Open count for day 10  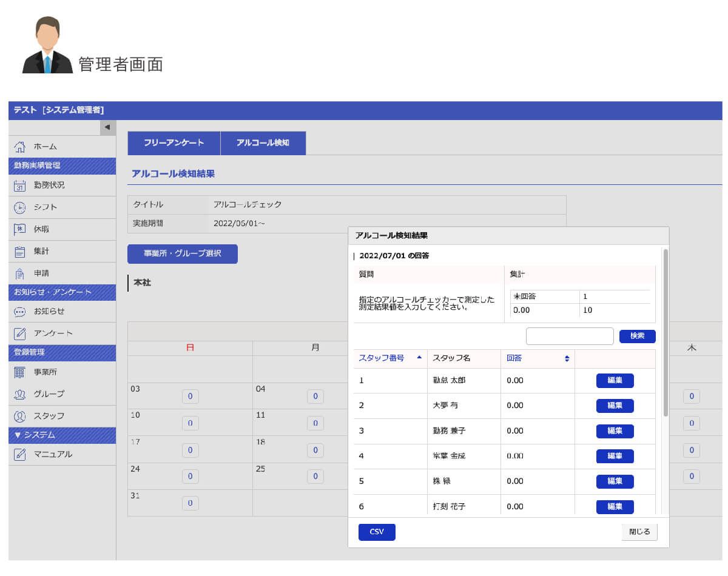coord(190,423)
